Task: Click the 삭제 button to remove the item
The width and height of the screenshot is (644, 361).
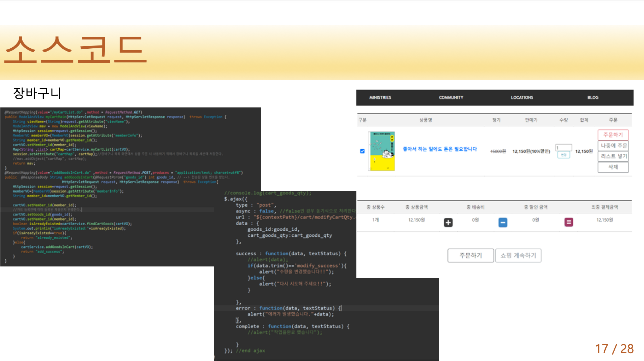Action: [x=613, y=167]
